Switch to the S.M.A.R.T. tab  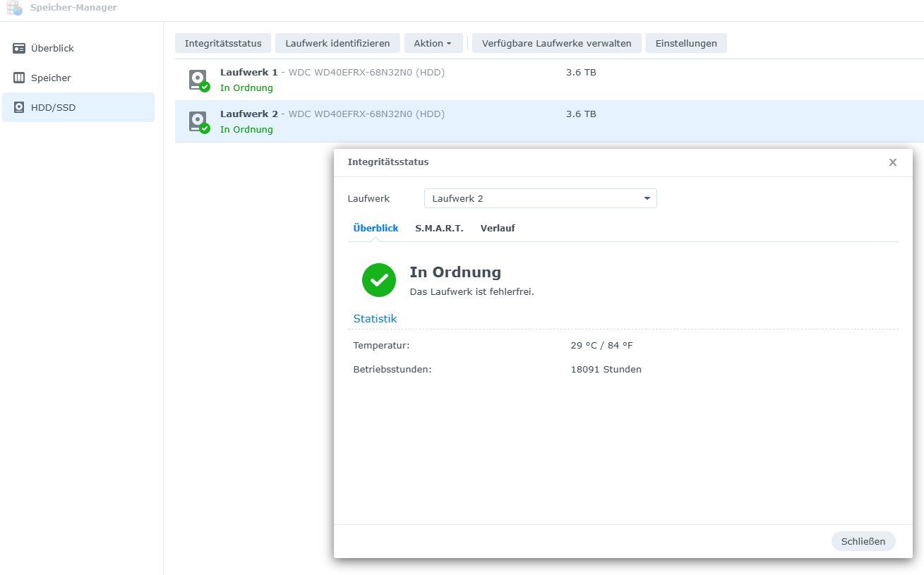439,228
